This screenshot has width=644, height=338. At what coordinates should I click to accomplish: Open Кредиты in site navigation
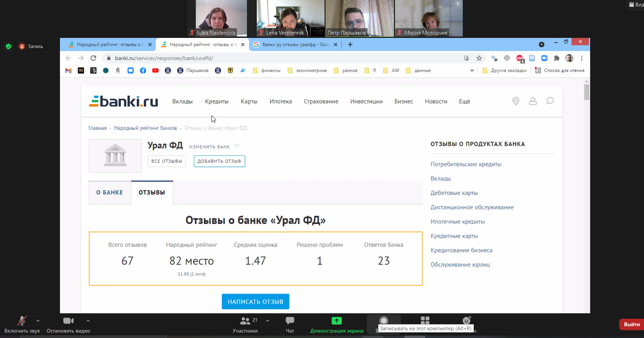coord(216,102)
